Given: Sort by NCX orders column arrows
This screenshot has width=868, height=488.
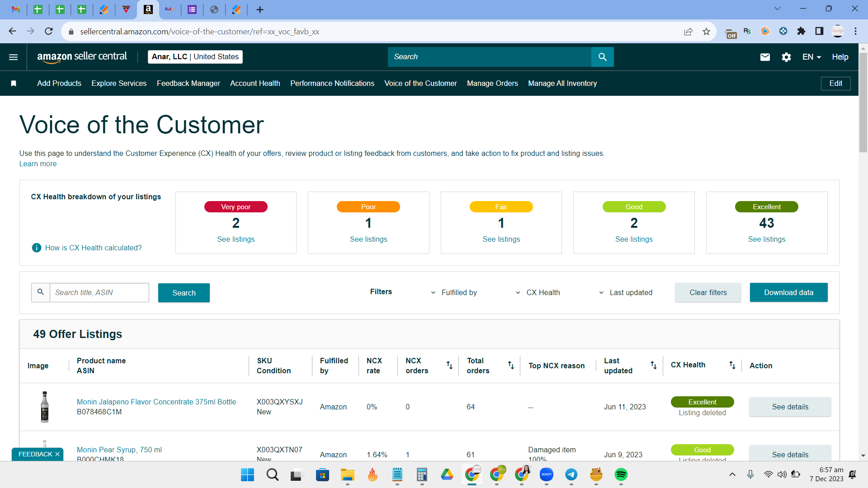Looking at the screenshot, I should point(449,365).
